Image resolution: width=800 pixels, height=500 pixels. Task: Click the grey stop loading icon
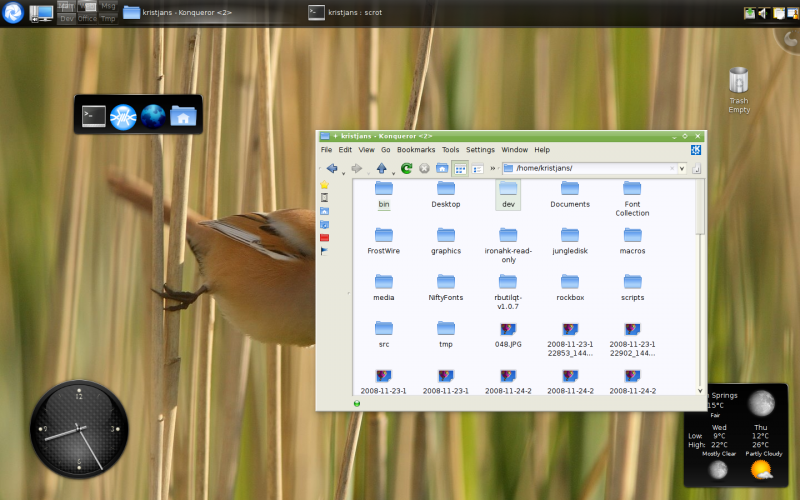[424, 168]
